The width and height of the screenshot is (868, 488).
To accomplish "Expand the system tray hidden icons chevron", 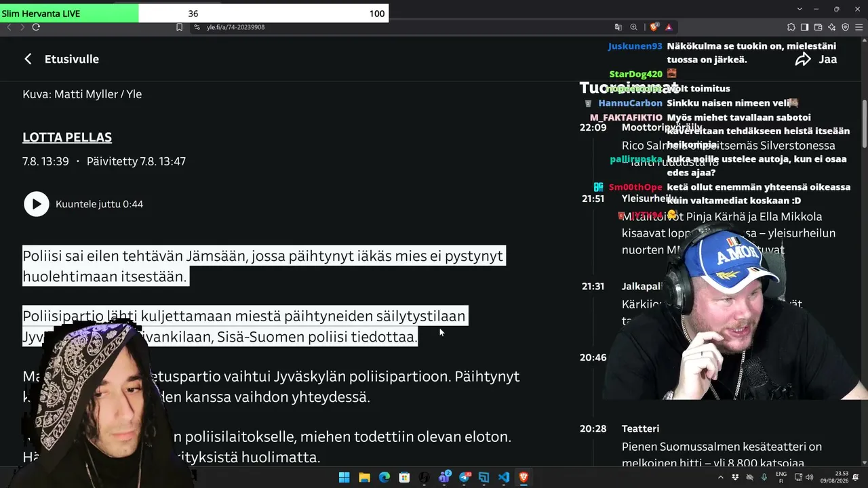I will (x=720, y=477).
